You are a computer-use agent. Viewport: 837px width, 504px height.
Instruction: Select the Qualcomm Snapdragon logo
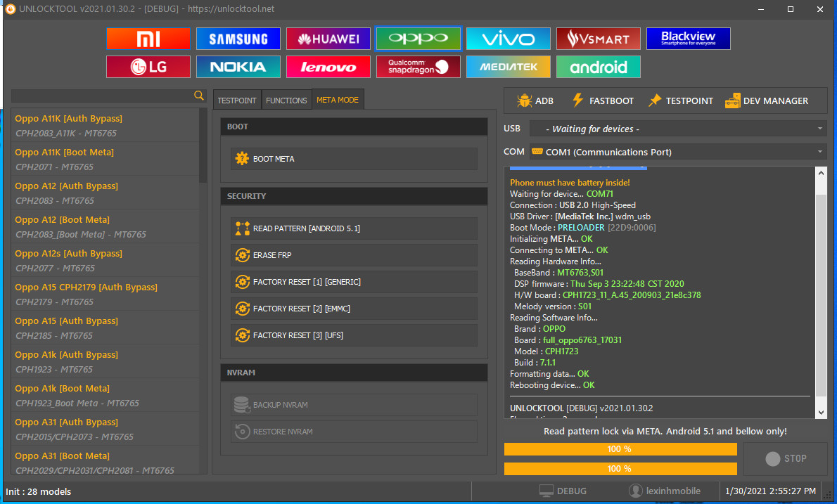pos(418,67)
